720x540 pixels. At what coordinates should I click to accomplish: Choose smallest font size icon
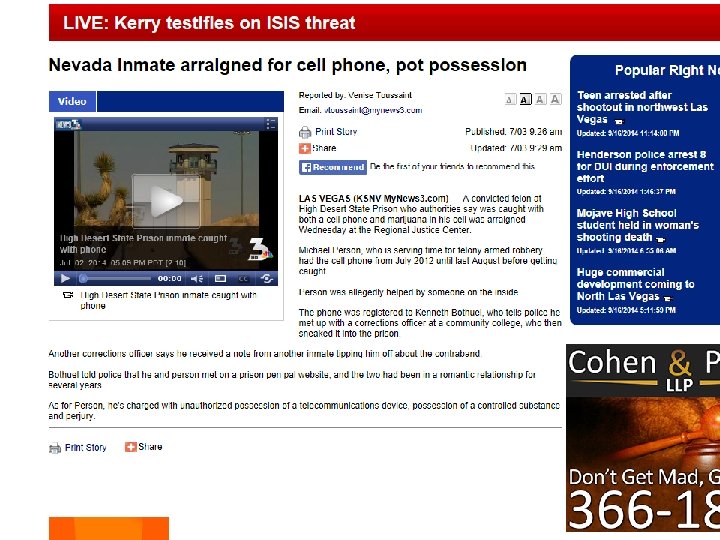tap(510, 99)
